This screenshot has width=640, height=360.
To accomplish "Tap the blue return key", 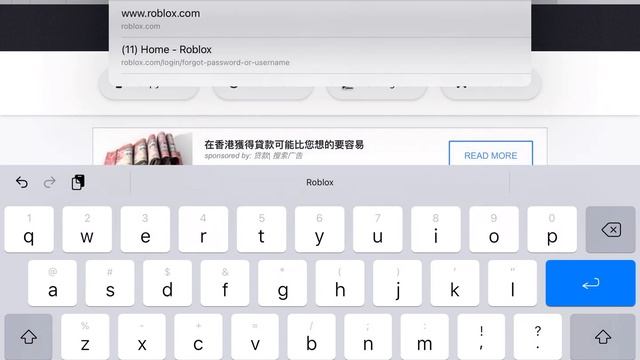I will pyautogui.click(x=590, y=283).
